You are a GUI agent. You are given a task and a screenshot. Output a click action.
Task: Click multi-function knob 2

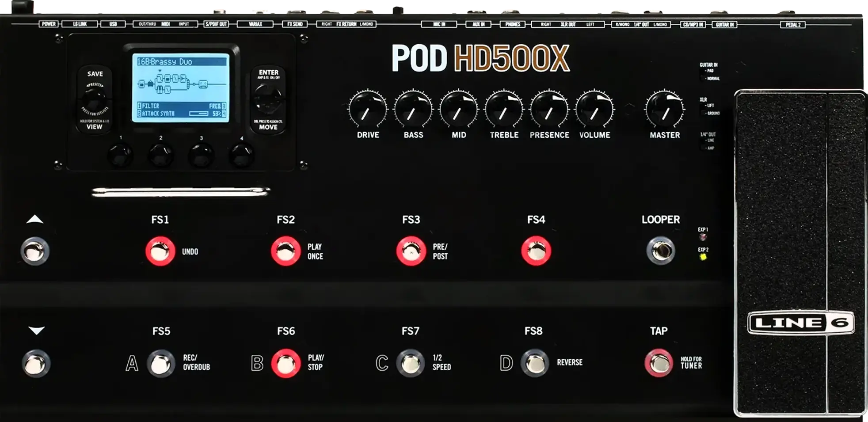161,156
